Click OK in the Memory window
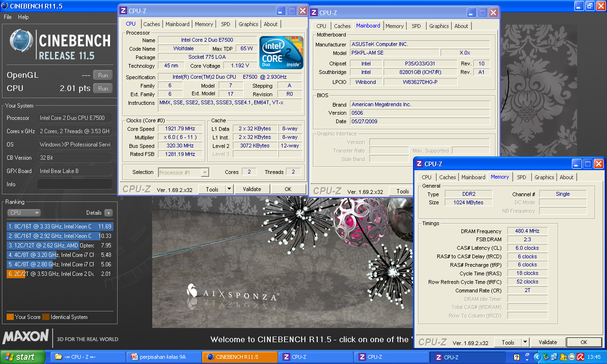 (x=584, y=342)
